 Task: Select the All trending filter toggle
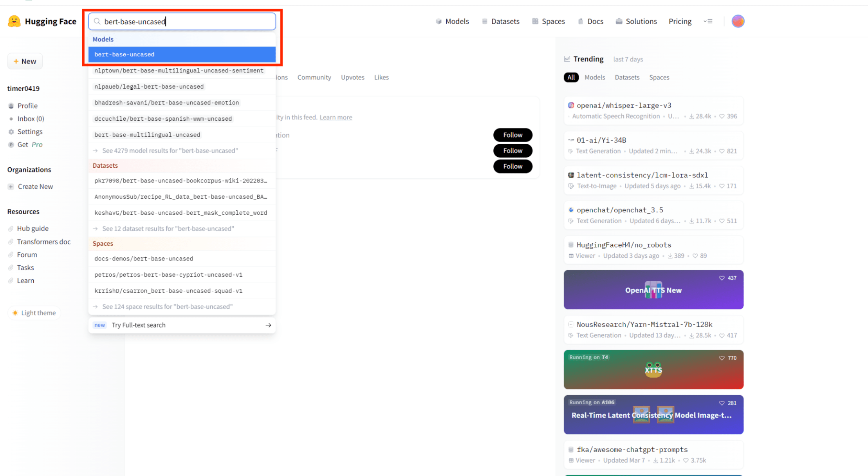point(571,77)
